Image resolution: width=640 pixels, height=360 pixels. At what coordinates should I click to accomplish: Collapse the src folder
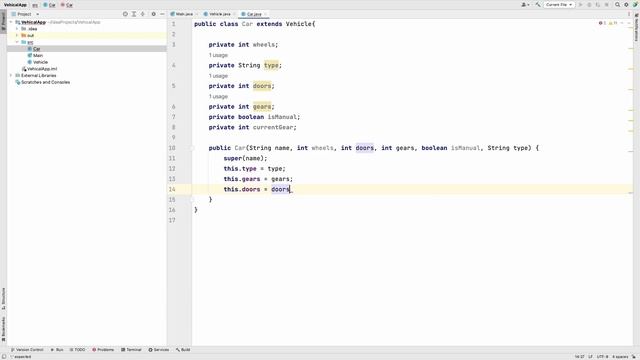click(x=17, y=42)
